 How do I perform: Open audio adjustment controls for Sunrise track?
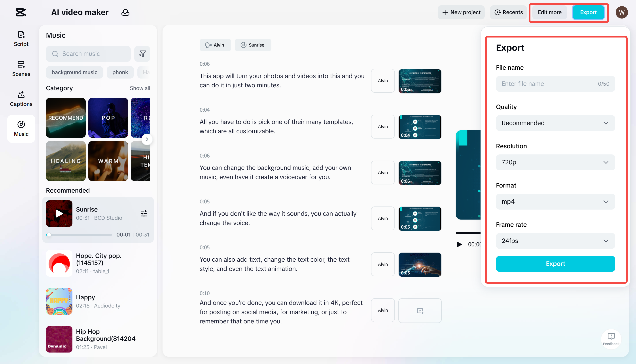point(144,213)
